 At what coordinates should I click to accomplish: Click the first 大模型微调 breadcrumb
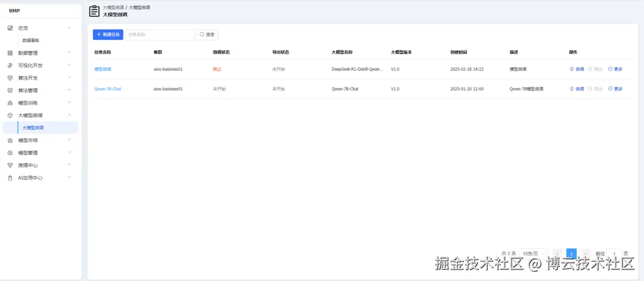coord(113,7)
